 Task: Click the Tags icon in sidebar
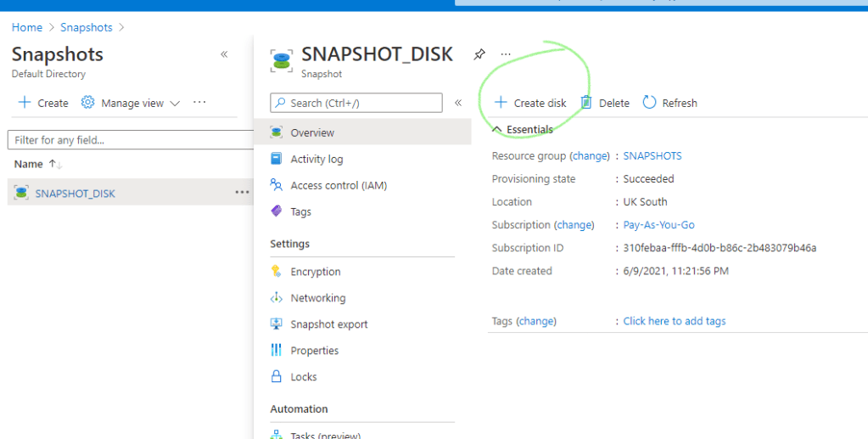tap(276, 211)
